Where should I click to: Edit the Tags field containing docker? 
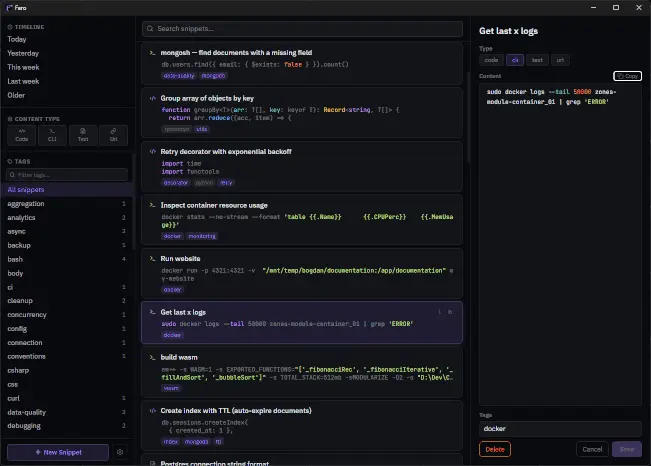(560, 428)
